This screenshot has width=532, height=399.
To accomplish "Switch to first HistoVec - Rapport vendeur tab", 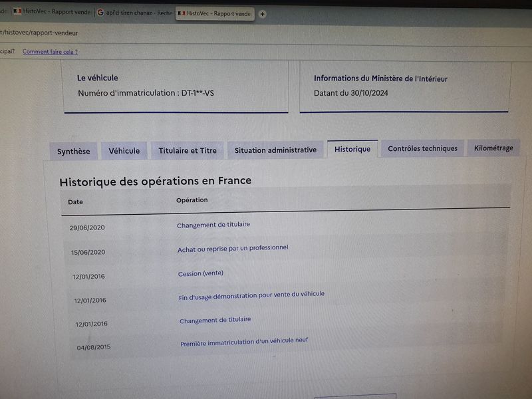I will [x=52, y=12].
